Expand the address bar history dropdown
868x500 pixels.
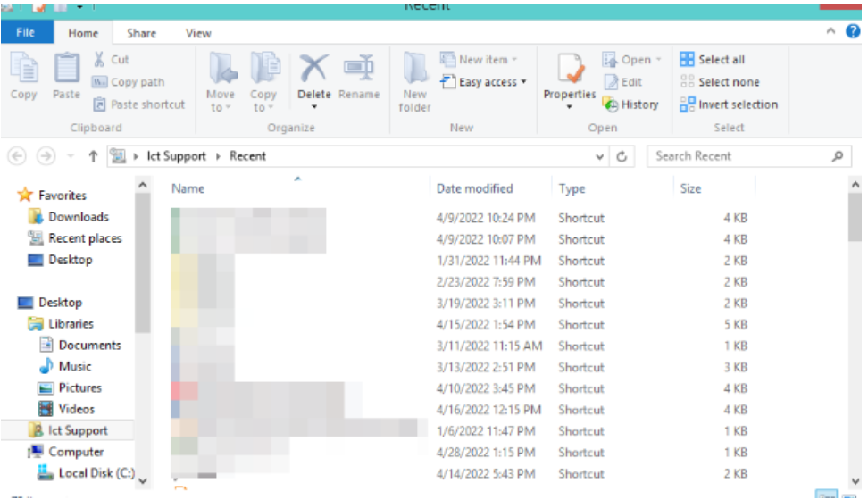[599, 157]
